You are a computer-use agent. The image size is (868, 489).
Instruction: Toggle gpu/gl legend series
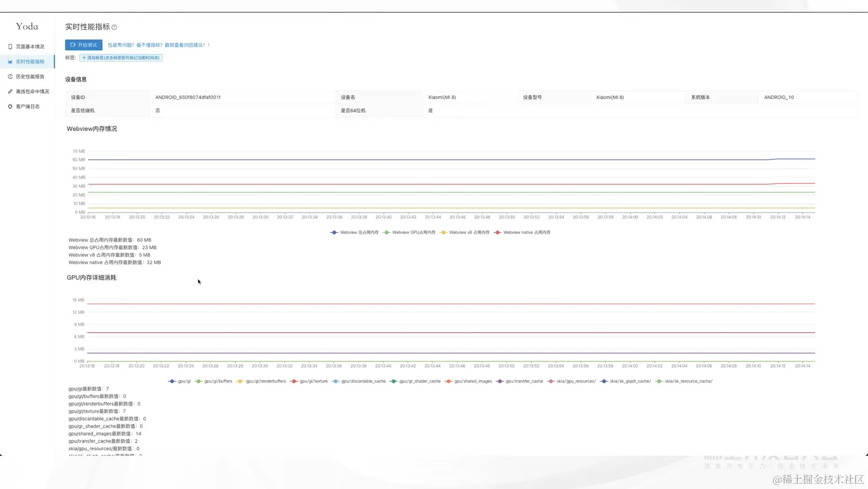179,382
